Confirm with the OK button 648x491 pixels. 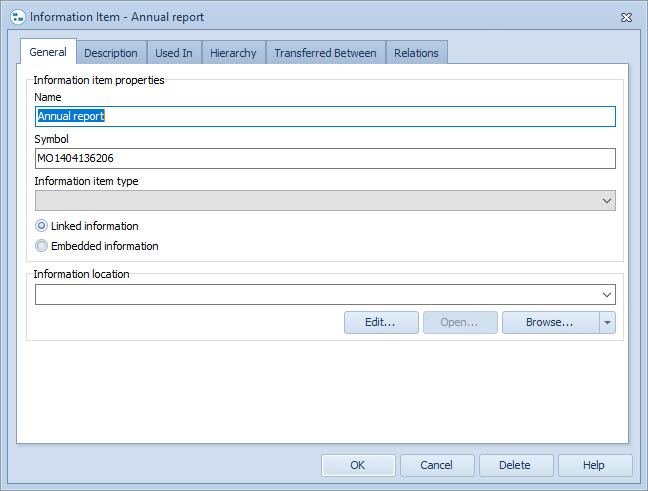click(x=358, y=465)
